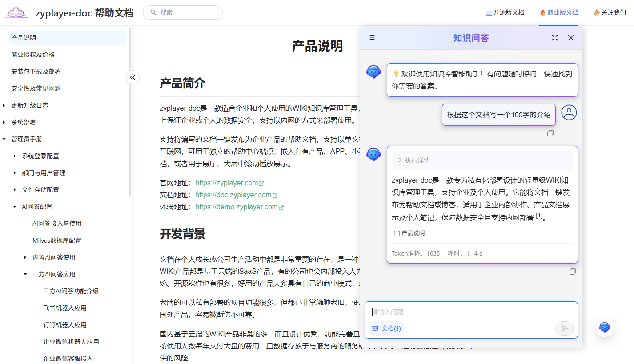Visit the https://demo.zyplayer.com link
Viewport: 634px width, 364px height.
point(237,207)
